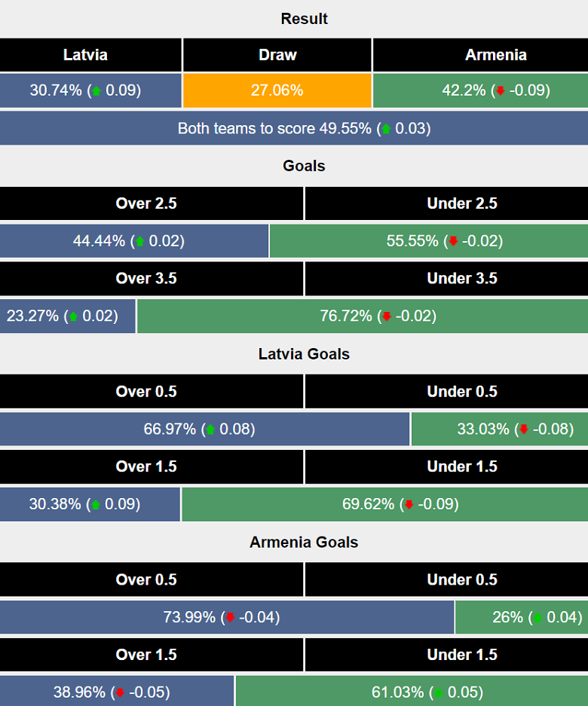588x706 pixels.
Task: Click the Latvia Goals section heading
Action: pos(304,354)
